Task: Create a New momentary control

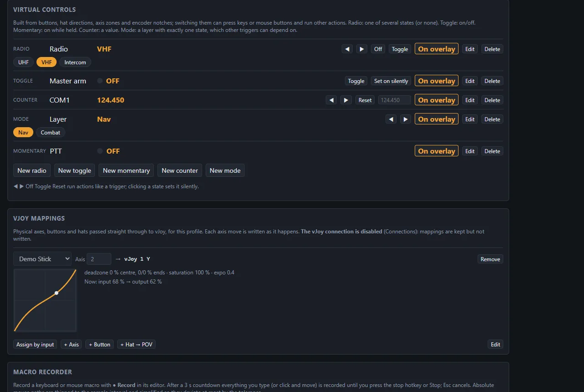Action: point(126,170)
